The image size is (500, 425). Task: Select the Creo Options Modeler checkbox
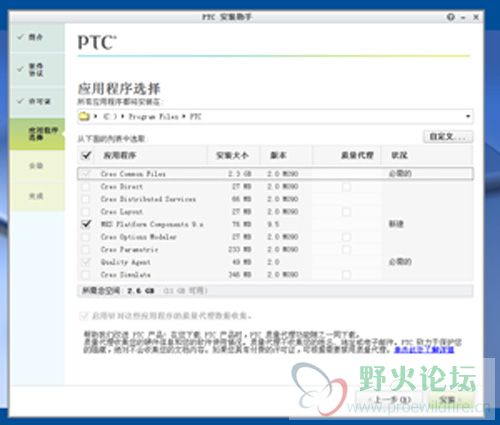point(86,237)
